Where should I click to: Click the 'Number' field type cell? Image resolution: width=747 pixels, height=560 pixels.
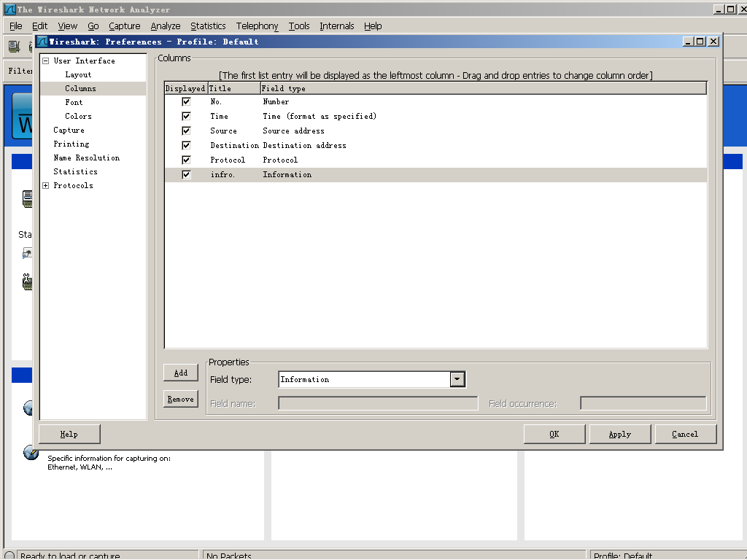point(276,101)
